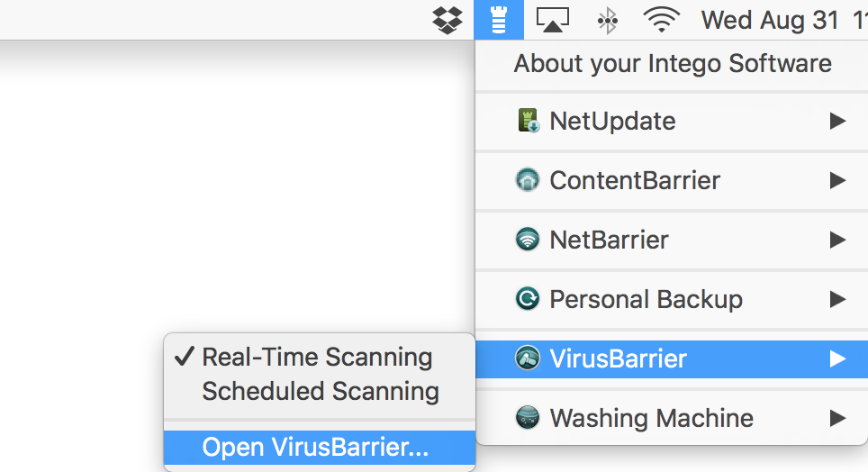The width and height of the screenshot is (868, 472).
Task: Open the Wi-Fi status menu
Action: click(x=661, y=20)
